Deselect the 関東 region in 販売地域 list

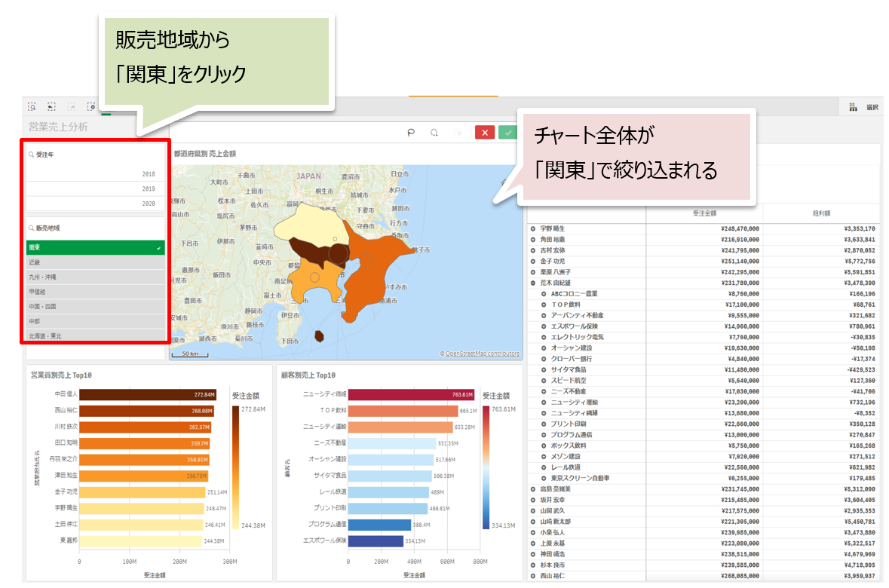point(95,247)
